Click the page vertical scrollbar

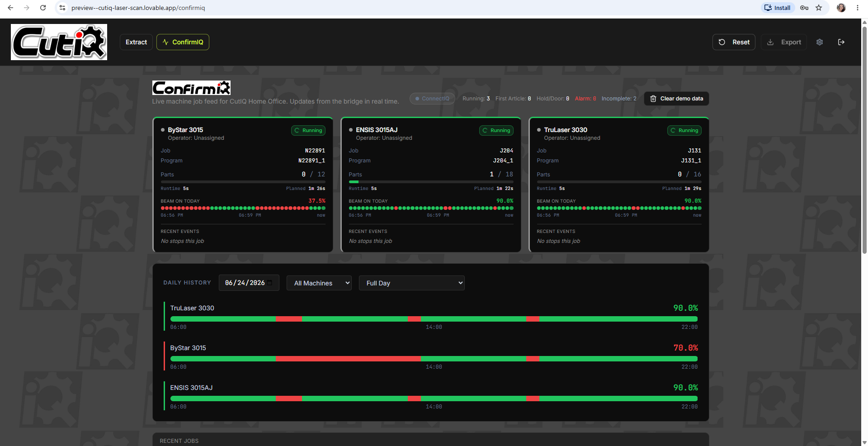(864, 140)
